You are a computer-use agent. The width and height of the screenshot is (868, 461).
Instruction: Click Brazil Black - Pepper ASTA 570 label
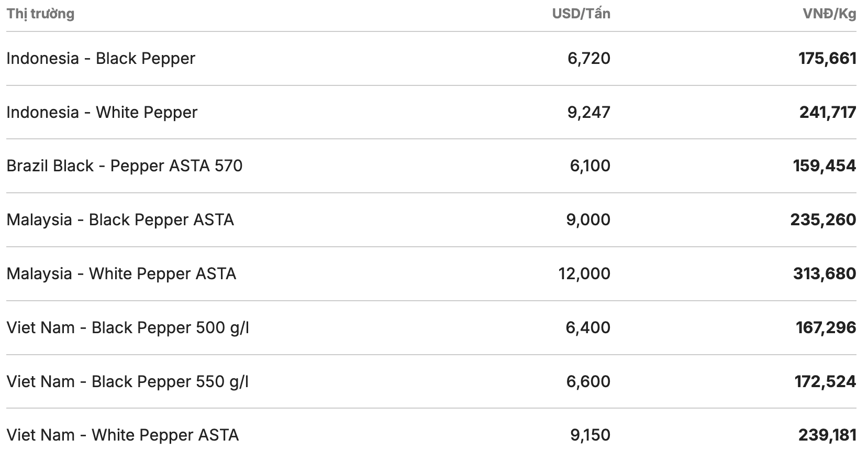[124, 166]
